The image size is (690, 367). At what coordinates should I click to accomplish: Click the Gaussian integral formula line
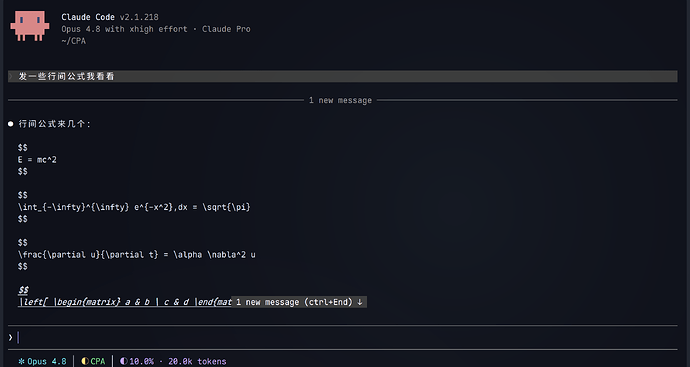click(x=134, y=207)
